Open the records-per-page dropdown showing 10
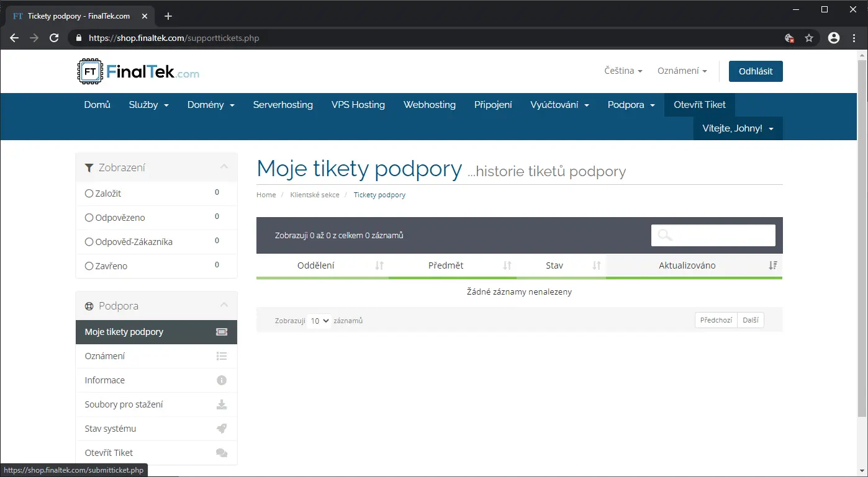The height and width of the screenshot is (477, 868). coord(319,321)
